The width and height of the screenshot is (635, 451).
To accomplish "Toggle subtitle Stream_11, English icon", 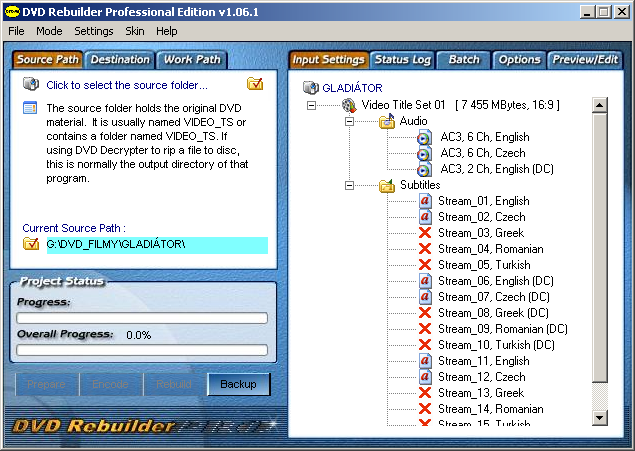I will (x=425, y=361).
